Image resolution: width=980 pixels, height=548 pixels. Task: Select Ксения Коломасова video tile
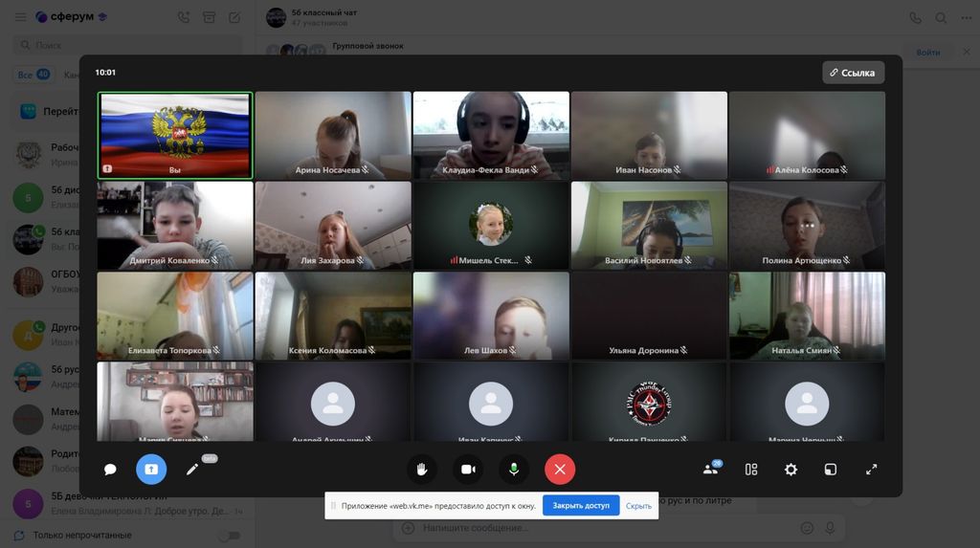point(333,316)
